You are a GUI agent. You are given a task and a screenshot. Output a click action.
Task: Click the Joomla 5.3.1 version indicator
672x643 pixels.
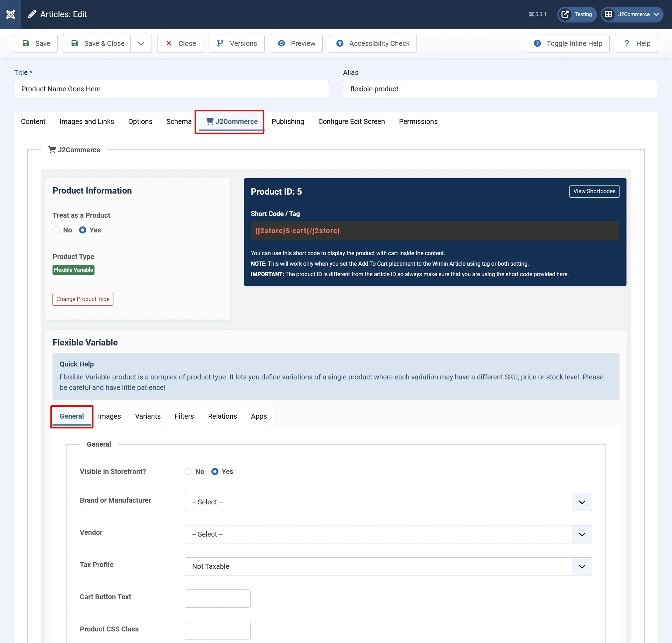tap(538, 14)
